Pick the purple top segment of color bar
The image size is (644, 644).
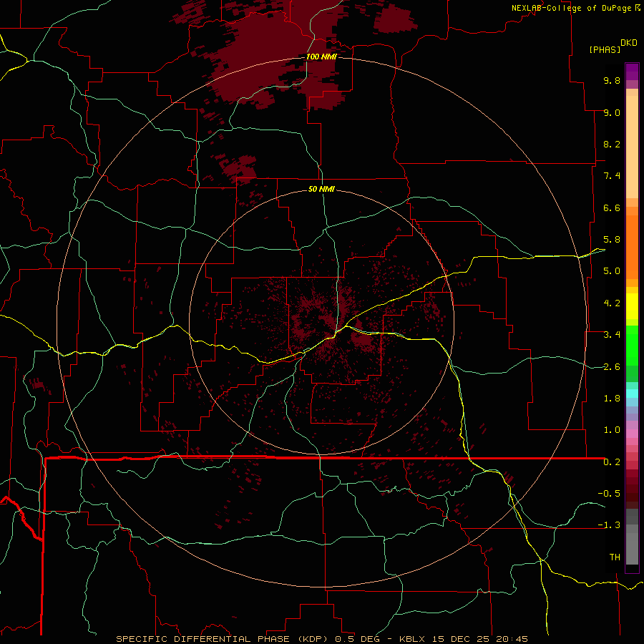tap(632, 72)
